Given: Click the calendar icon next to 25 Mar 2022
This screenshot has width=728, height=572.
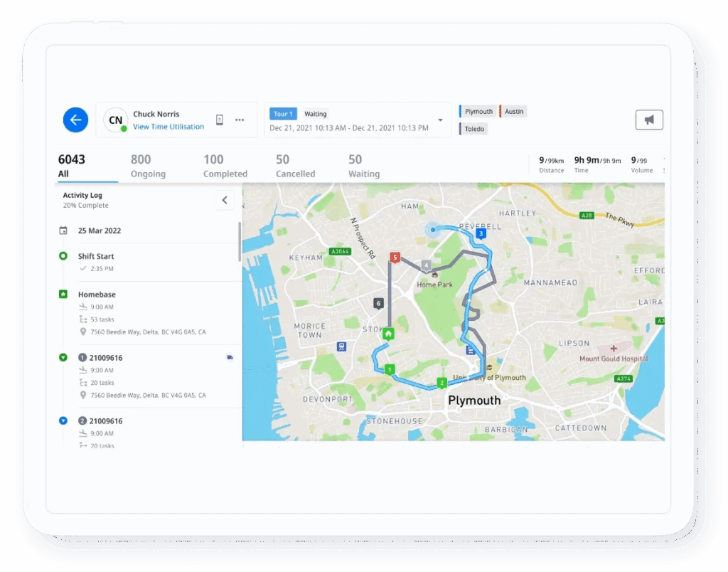Looking at the screenshot, I should (63, 231).
